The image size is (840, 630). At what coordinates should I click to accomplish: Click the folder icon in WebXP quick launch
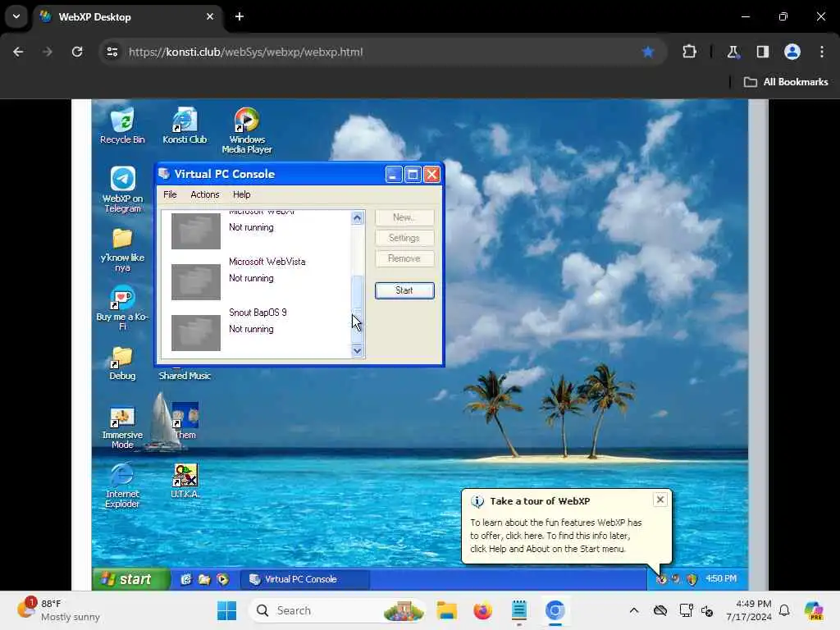(x=204, y=579)
